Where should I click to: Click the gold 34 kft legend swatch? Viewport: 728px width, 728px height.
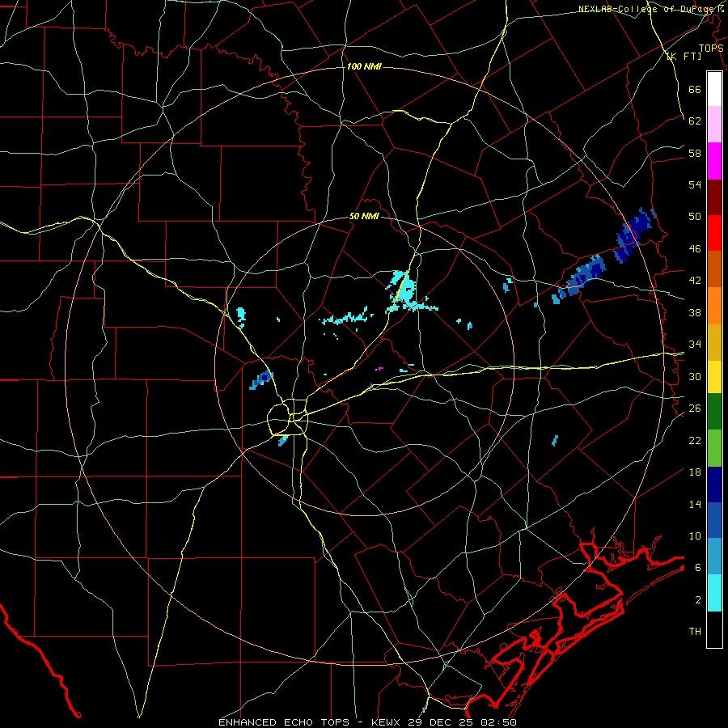click(714, 342)
